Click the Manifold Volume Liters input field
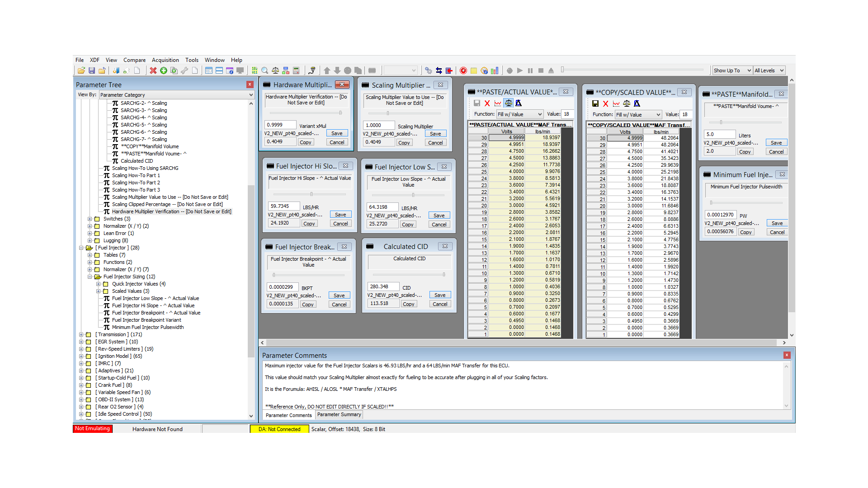Screen dimensions: 868x488 click(x=720, y=134)
